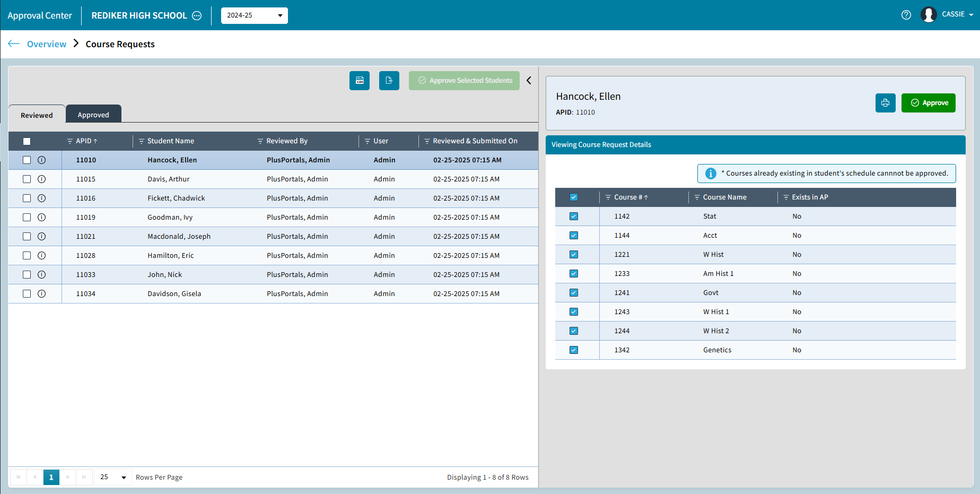Sort by APID column header
This screenshot has height=494, width=980.
84,141
